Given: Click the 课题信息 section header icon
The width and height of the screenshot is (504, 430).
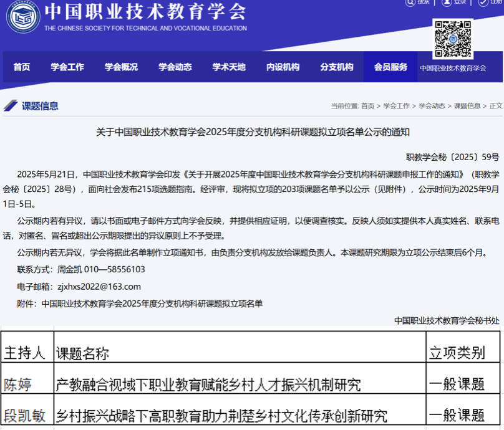Looking at the screenshot, I should click(x=11, y=105).
